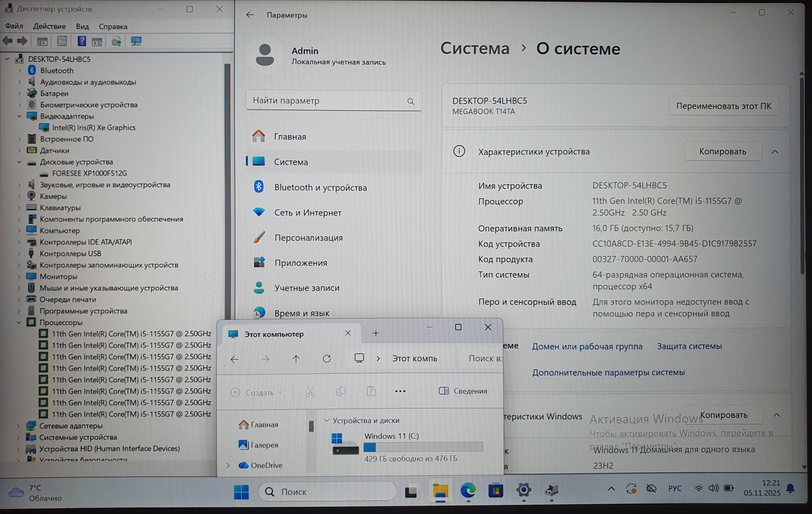The width and height of the screenshot is (812, 514).
Task: Click the Properties toolbar icon in Device Manager
Action: click(x=62, y=41)
